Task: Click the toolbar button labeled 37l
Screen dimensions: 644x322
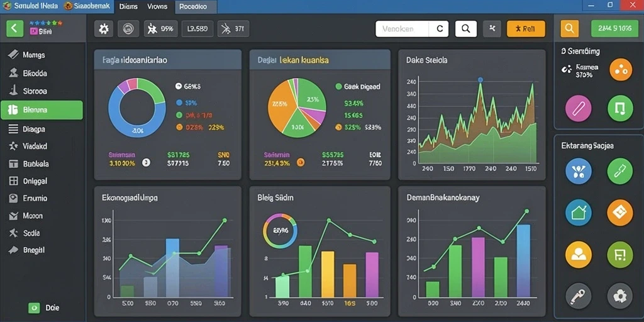Action: [x=233, y=29]
